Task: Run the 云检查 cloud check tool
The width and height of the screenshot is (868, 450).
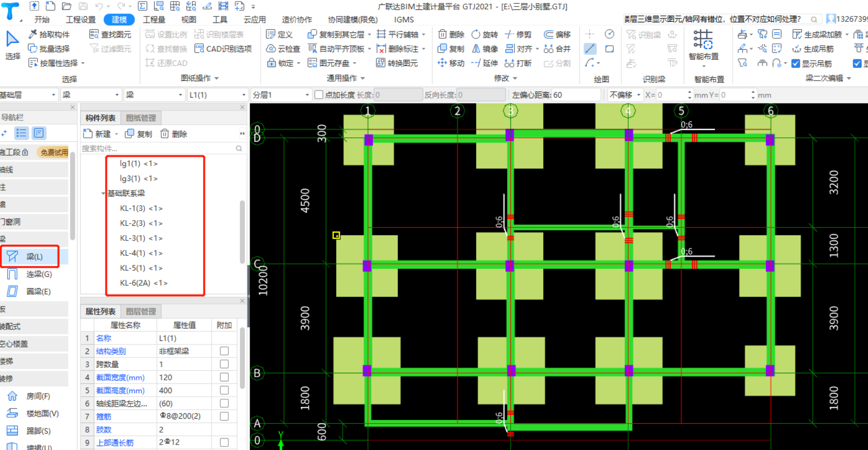Action: click(x=283, y=49)
